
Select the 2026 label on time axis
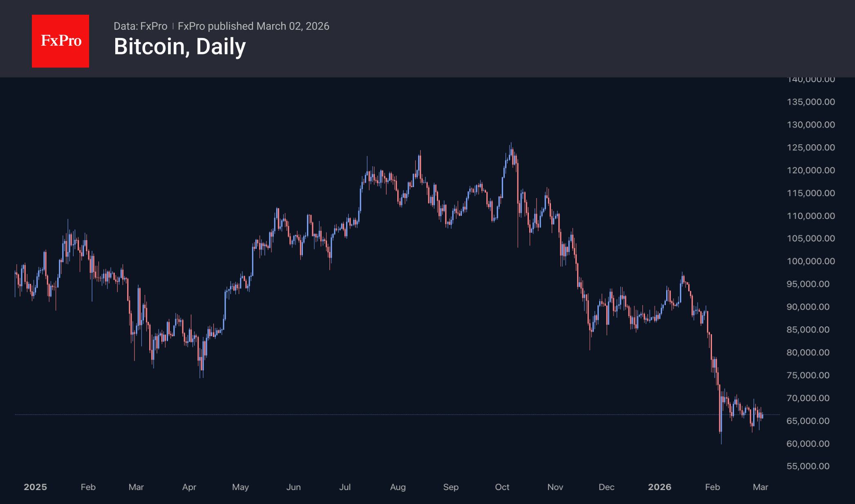pyautogui.click(x=659, y=487)
